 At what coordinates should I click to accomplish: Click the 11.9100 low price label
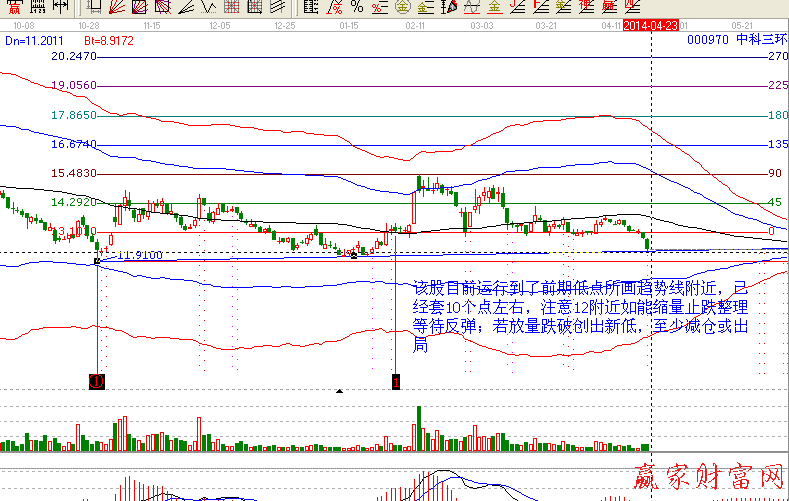click(138, 255)
